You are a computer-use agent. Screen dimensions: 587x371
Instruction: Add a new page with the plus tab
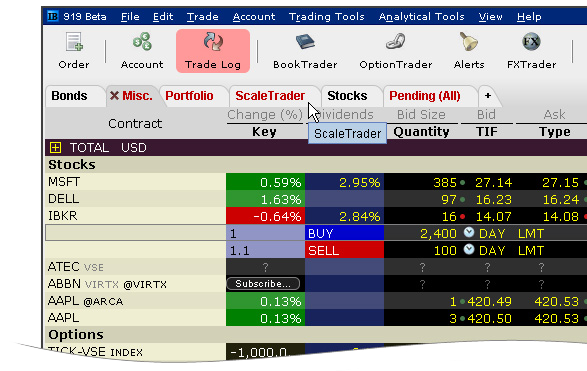point(487,96)
